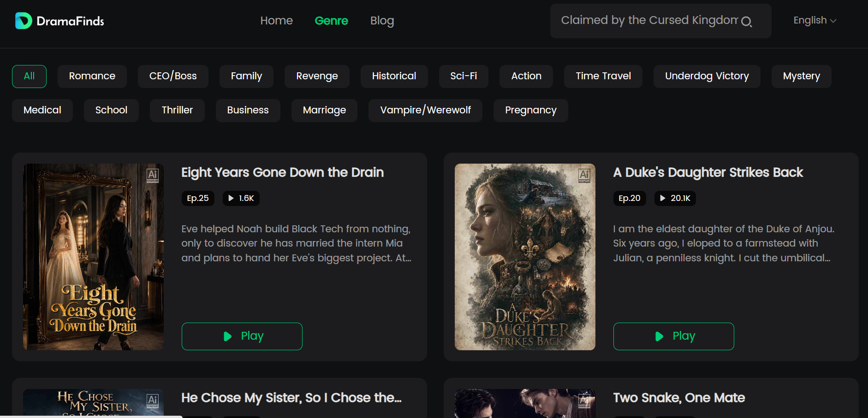Screen dimensions: 868x418
Task: Filter by School genre
Action: [x=111, y=110]
